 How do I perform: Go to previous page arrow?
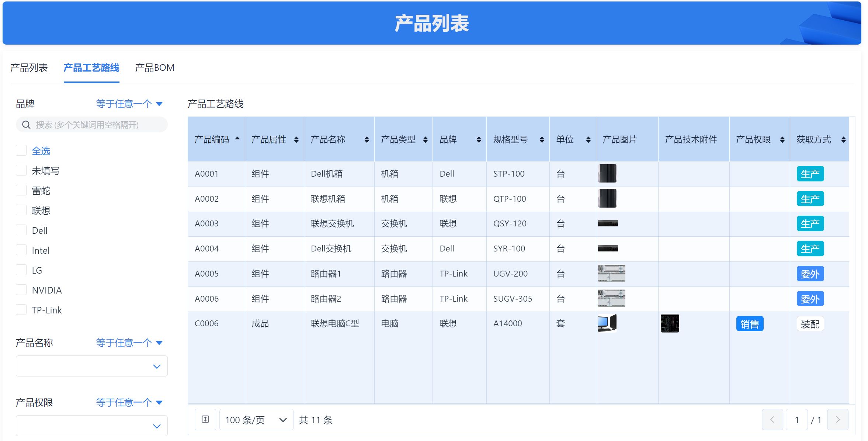point(772,420)
